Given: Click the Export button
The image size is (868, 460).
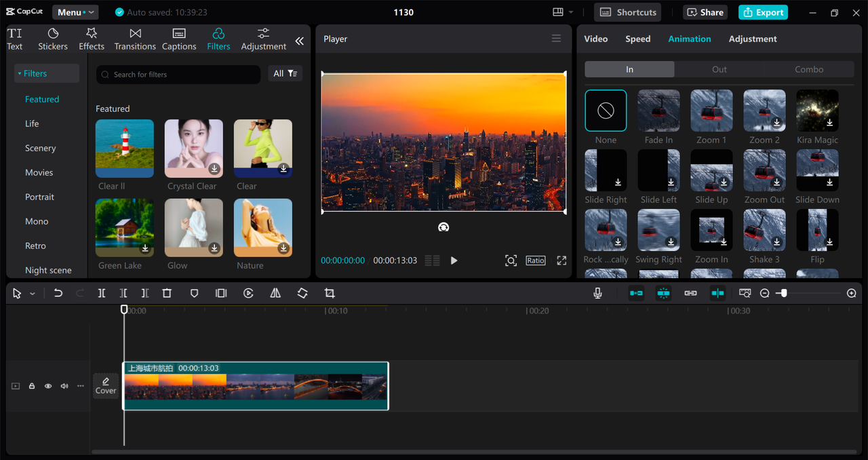Looking at the screenshot, I should coord(763,12).
